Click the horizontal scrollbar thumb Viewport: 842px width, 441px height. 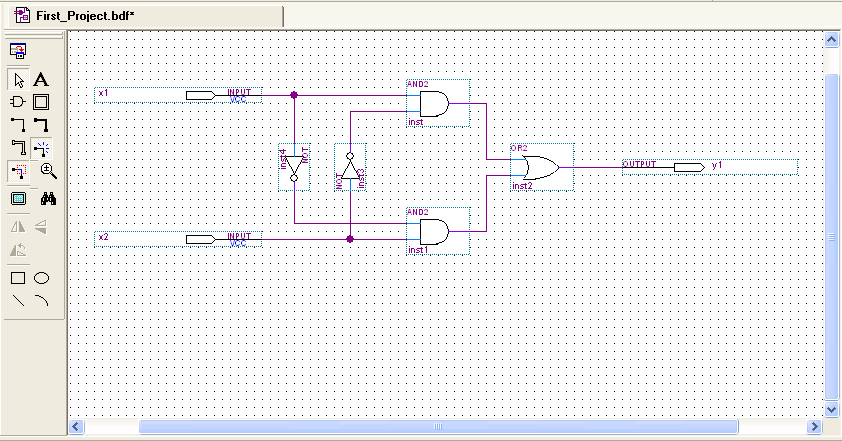point(437,427)
